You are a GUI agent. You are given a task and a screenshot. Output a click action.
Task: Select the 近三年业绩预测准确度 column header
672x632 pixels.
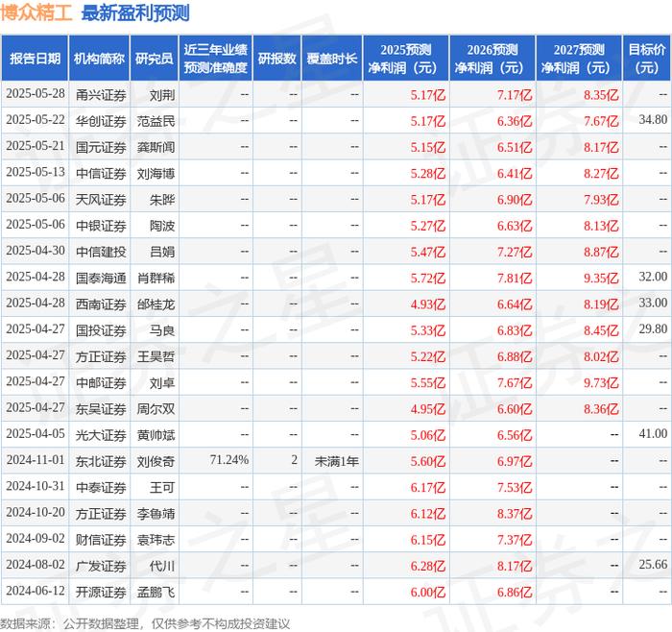(x=216, y=59)
